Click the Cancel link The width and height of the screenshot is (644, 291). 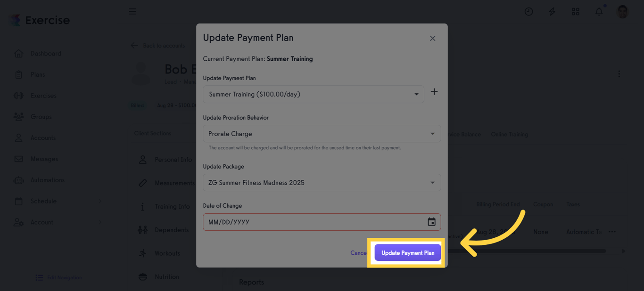click(359, 252)
